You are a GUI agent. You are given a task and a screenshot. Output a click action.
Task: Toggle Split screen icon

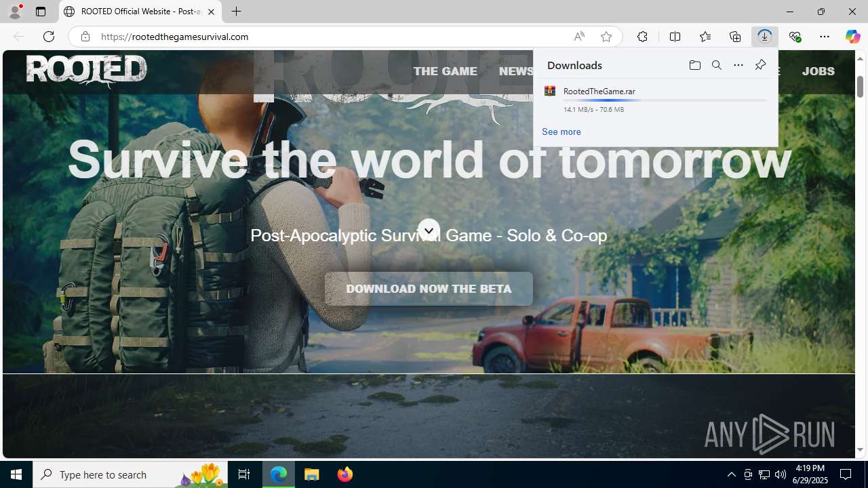pos(675,37)
